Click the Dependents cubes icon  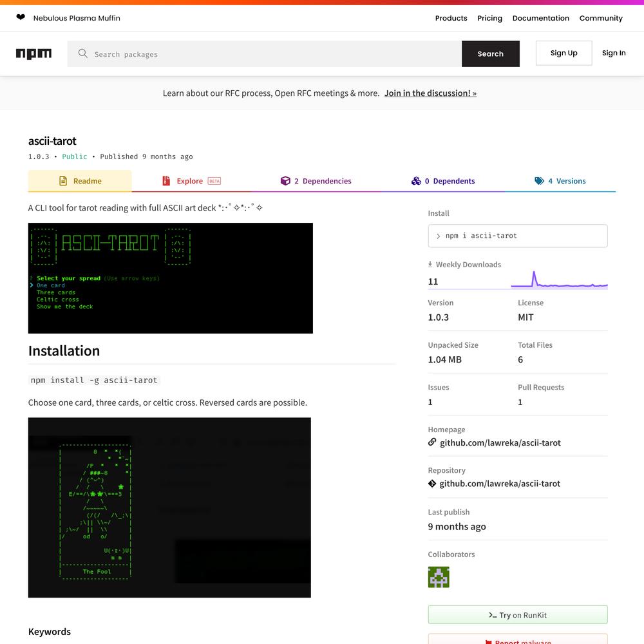click(416, 181)
